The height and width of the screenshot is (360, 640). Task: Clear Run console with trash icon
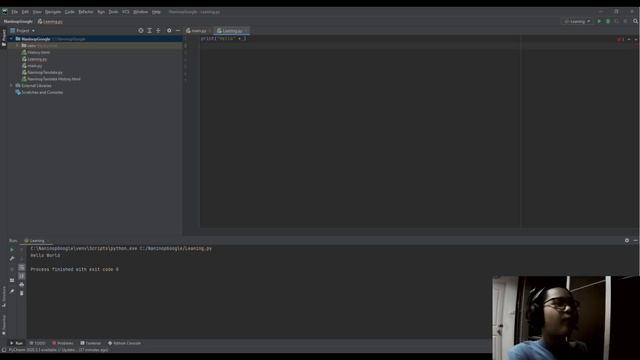pos(22,293)
